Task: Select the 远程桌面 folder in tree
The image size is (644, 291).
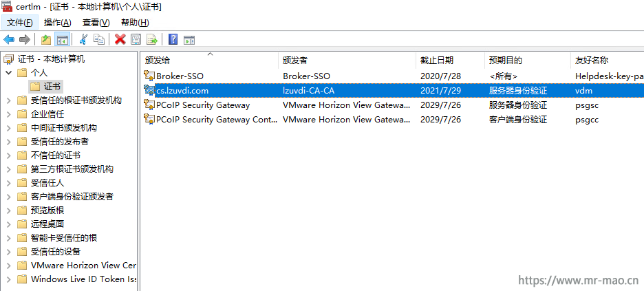Action: point(47,224)
